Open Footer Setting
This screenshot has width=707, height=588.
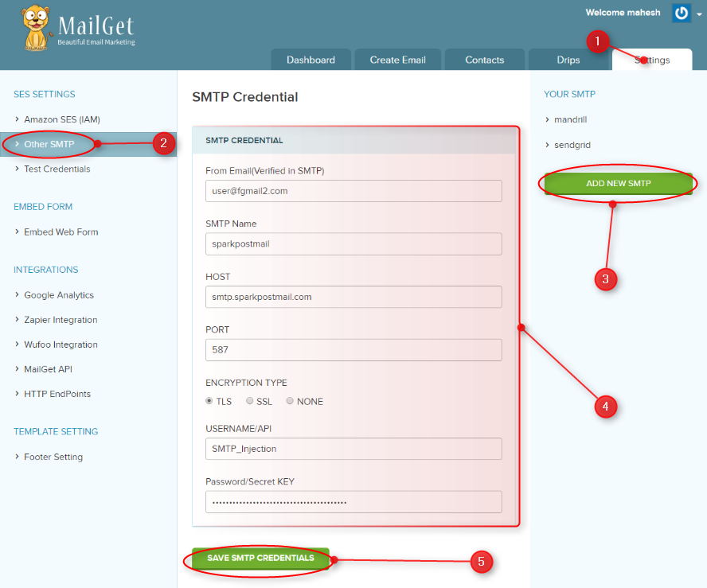53,457
